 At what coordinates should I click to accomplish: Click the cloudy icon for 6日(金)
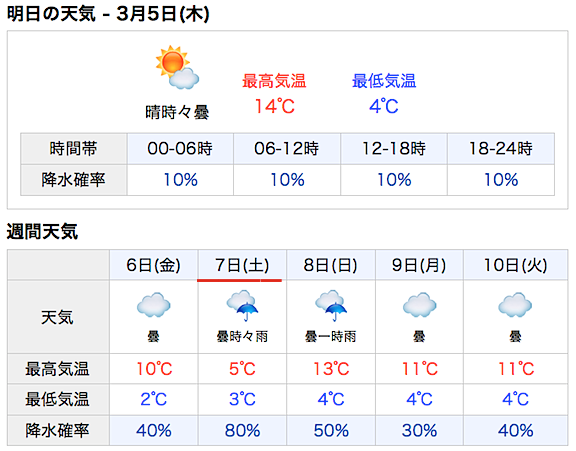click(154, 305)
